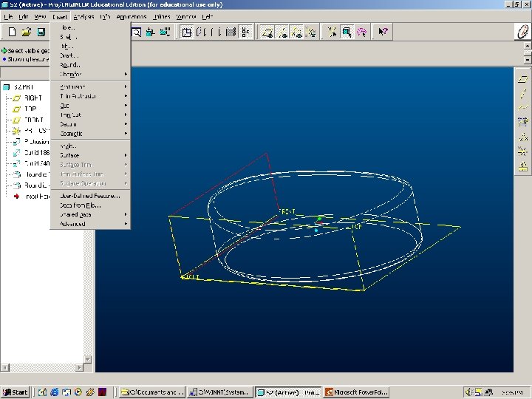Choose Round... from the Insert menu
Image resolution: width=532 pixels, height=399 pixels.
pos(69,65)
